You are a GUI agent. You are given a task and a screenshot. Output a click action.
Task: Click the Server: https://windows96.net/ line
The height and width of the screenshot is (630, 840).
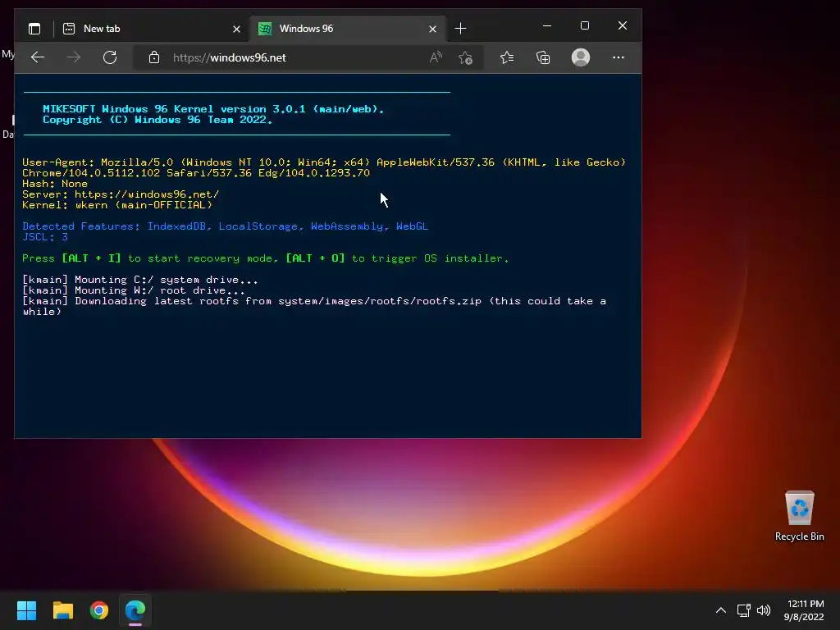[x=121, y=194]
